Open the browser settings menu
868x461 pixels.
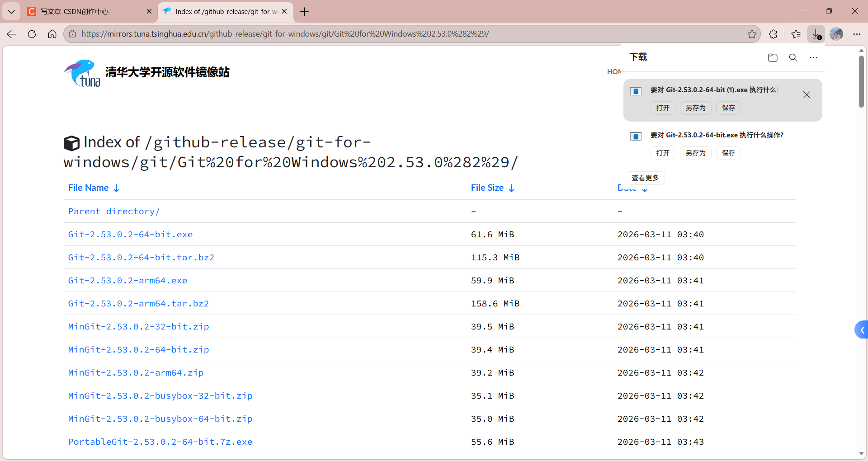[858, 33]
